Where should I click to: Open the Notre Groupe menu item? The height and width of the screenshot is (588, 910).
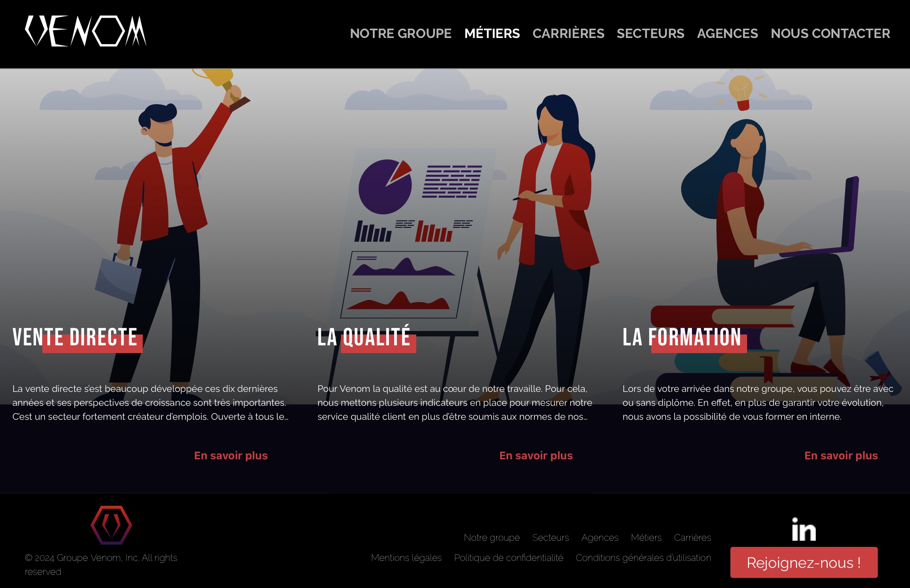(400, 33)
